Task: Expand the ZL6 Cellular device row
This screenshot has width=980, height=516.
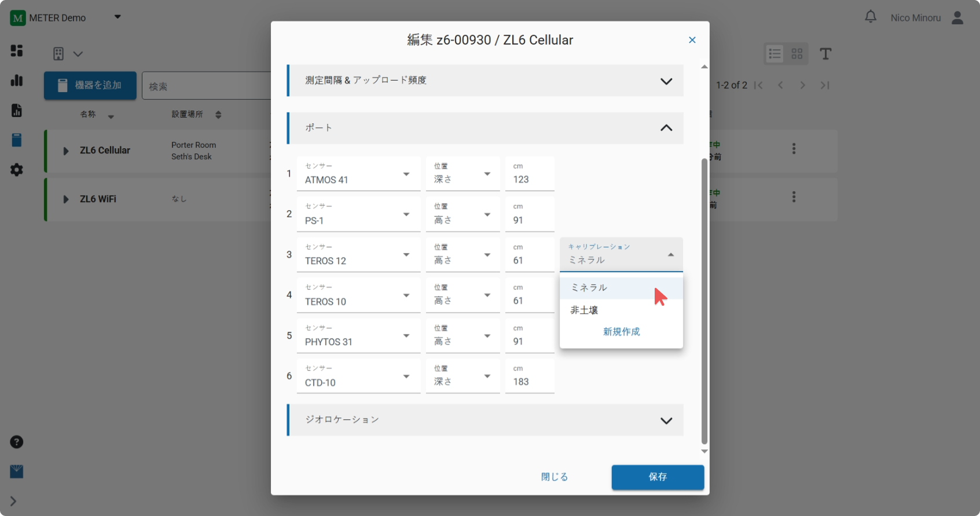Action: tap(65, 151)
